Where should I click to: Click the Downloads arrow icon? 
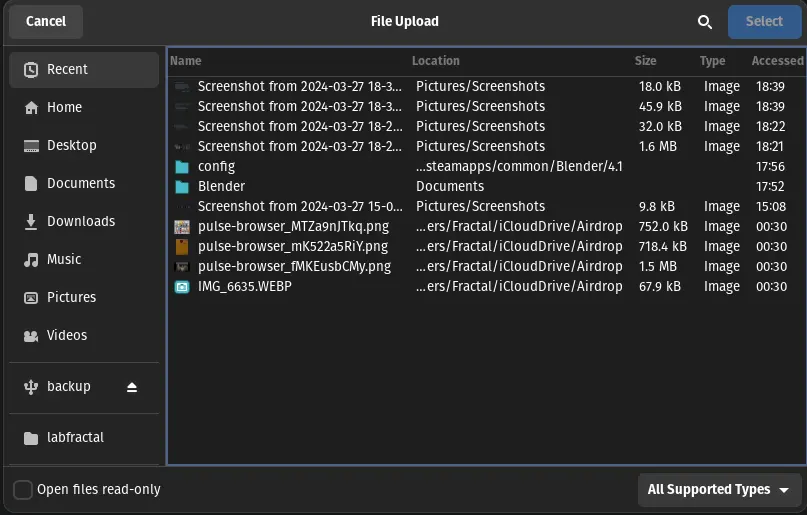(x=31, y=222)
